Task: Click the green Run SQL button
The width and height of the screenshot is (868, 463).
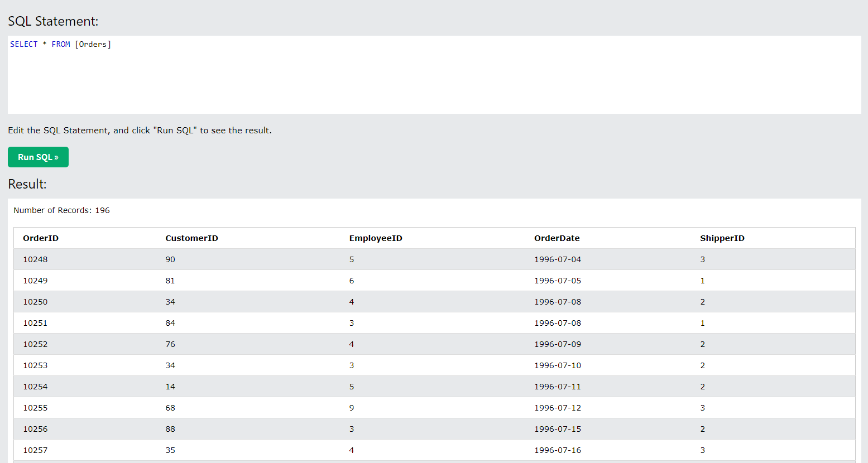Action: [x=38, y=157]
